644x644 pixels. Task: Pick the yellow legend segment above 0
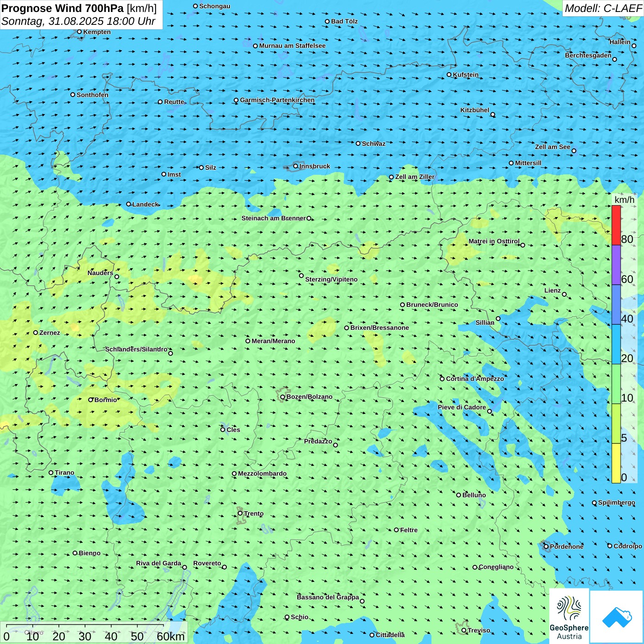(616, 463)
